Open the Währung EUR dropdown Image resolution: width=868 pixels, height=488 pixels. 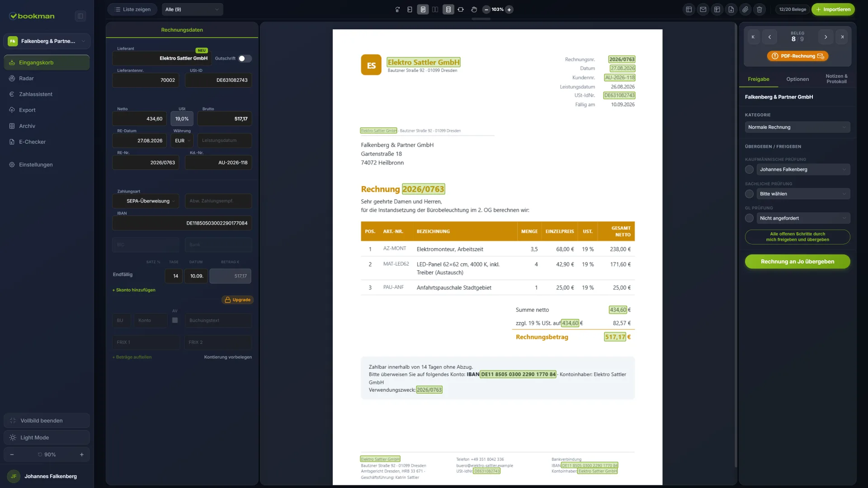182,141
